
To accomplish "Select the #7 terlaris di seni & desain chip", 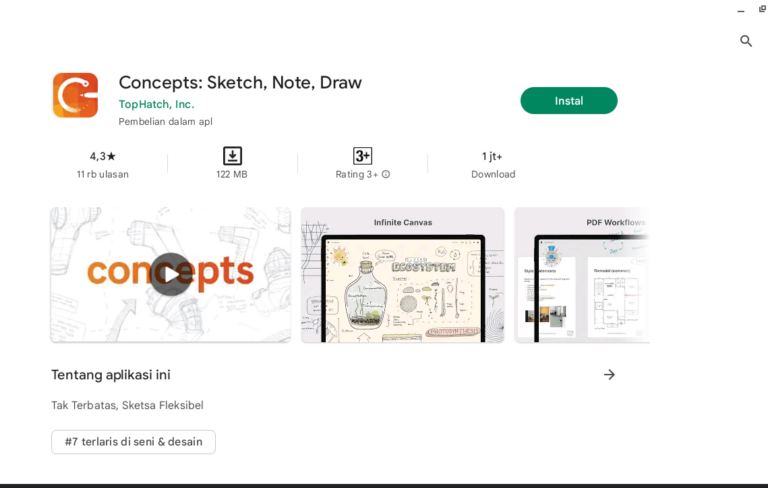I will tap(133, 442).
